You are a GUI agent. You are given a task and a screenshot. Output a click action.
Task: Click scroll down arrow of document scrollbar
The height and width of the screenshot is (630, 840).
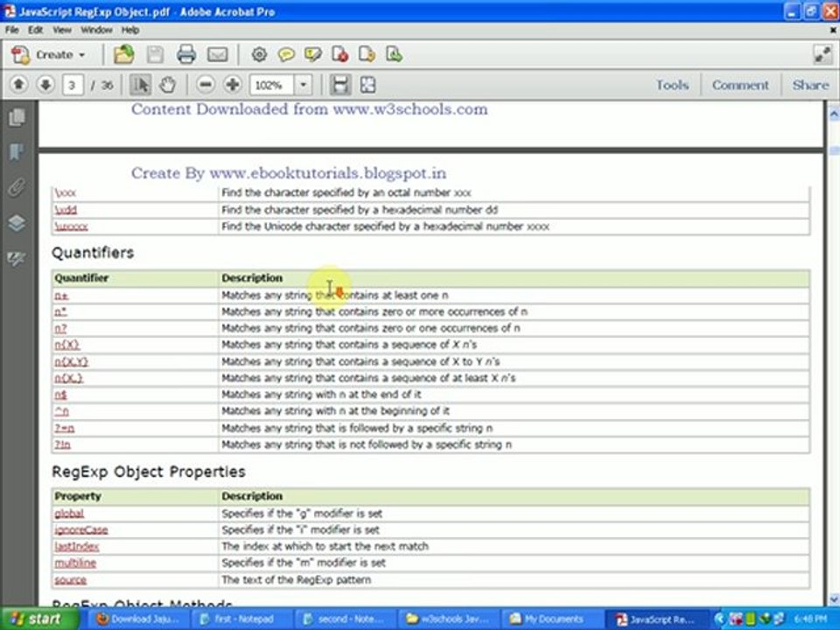click(x=834, y=598)
